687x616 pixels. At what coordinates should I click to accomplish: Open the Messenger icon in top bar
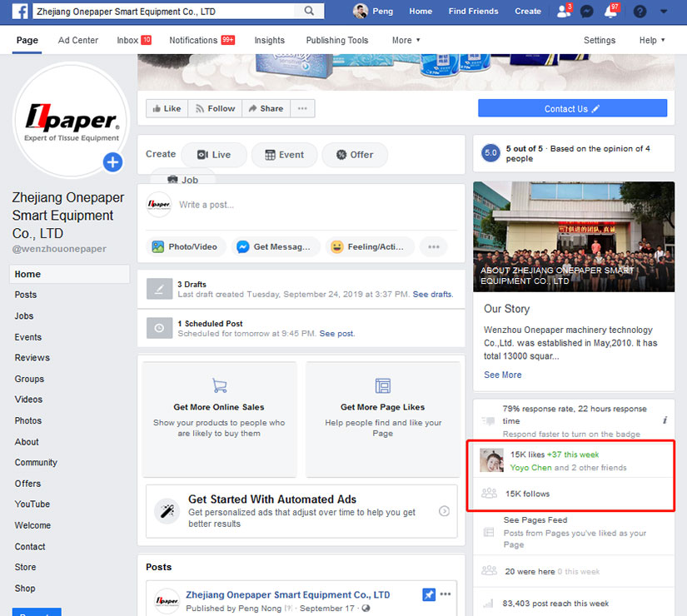587,12
